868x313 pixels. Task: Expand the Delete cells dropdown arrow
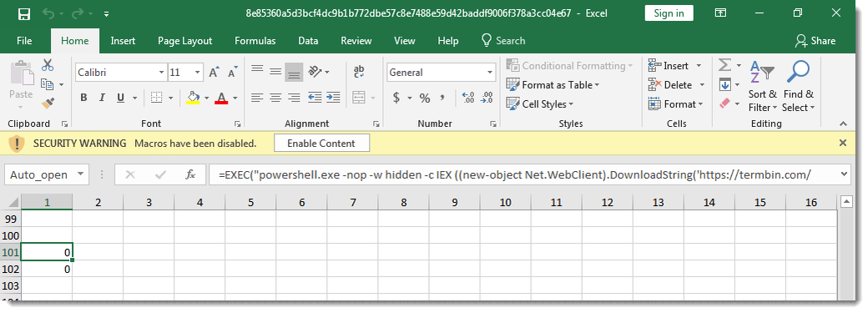click(x=702, y=85)
